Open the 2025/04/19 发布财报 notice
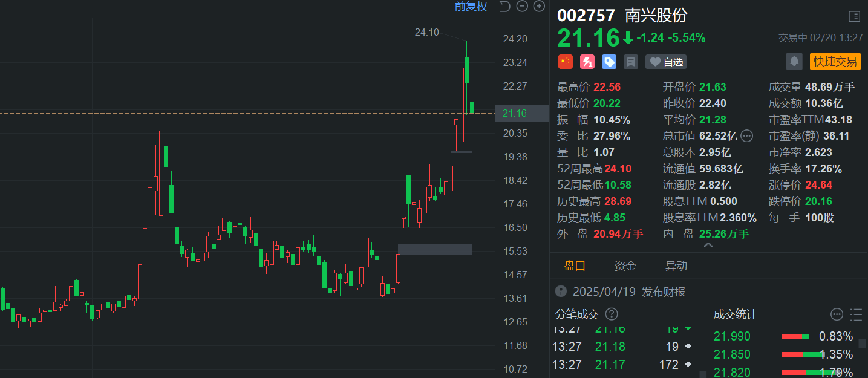Screen dimensions: 868x378 pyautogui.click(x=629, y=292)
